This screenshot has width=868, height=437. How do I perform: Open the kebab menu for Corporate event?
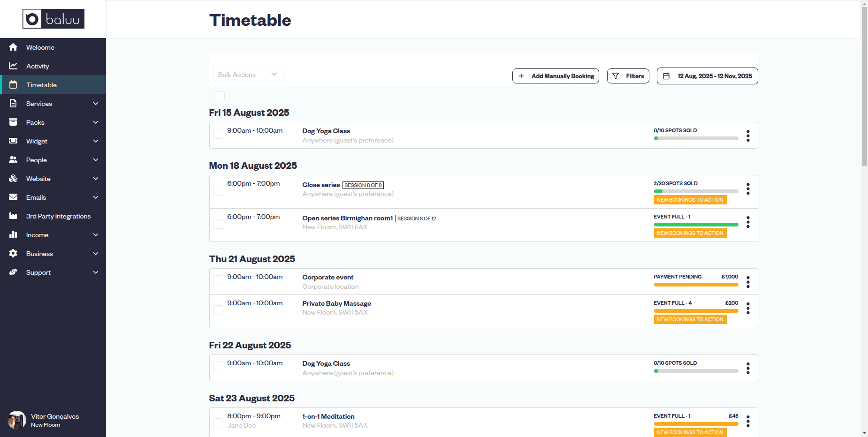(748, 281)
